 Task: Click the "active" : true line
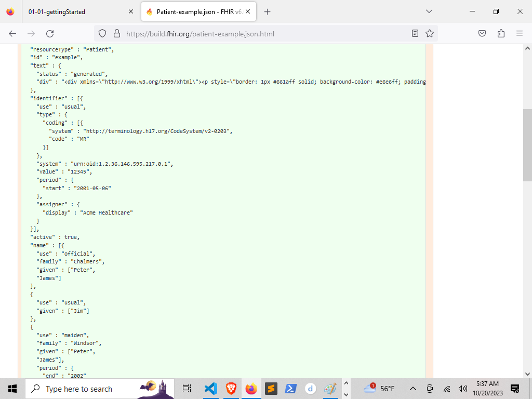[55, 237]
